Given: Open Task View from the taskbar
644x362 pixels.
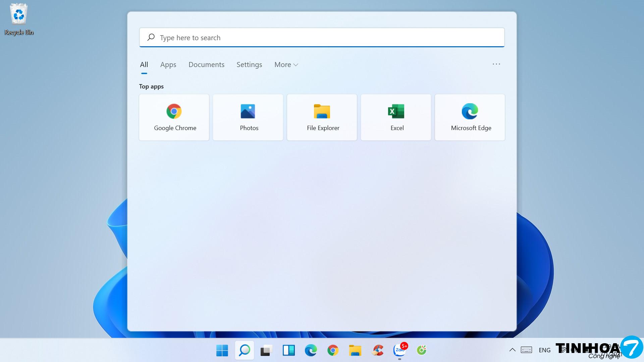Looking at the screenshot, I should (x=266, y=350).
